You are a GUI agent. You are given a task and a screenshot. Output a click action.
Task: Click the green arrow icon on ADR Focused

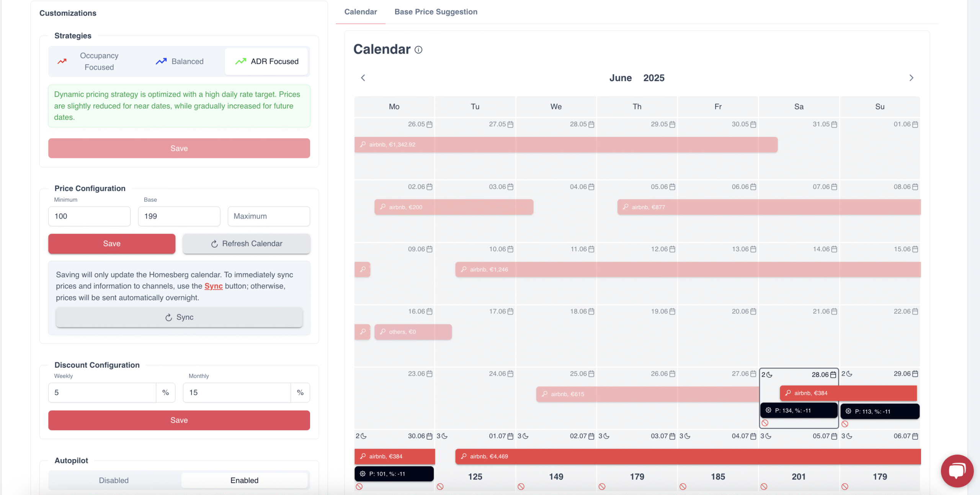240,61
